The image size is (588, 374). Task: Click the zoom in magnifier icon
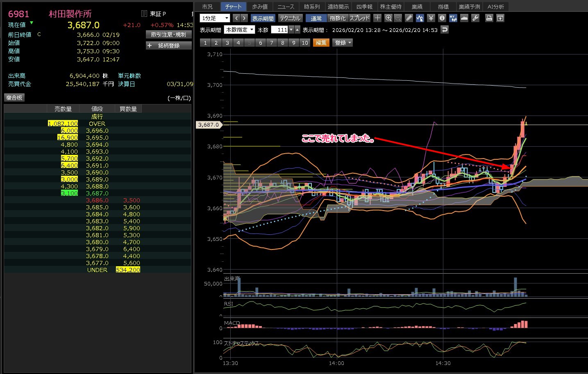tap(388, 18)
